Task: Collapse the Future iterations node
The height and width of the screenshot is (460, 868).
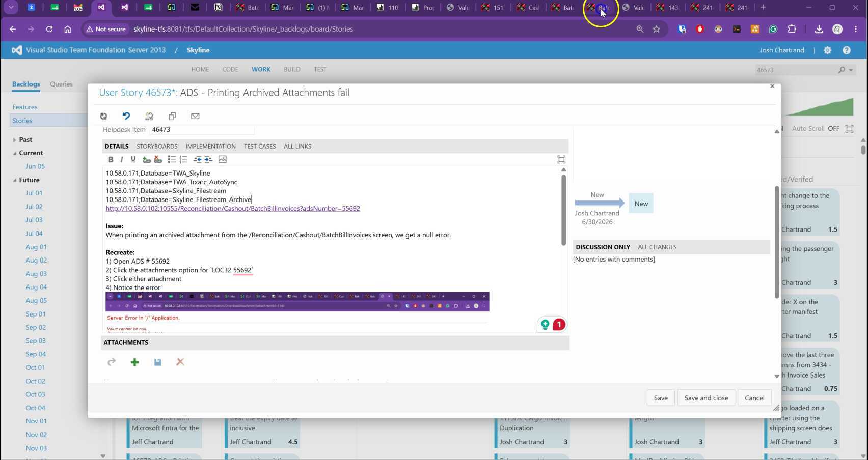Action: coord(14,180)
